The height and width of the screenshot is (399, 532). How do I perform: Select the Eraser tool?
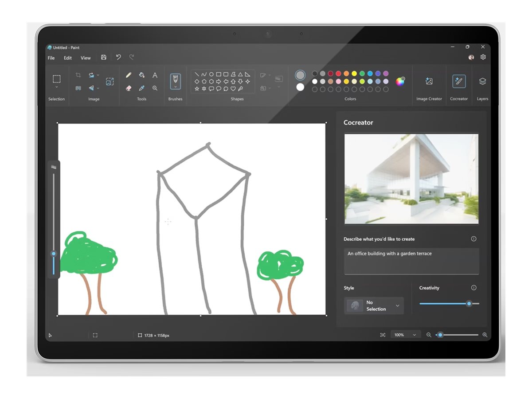128,87
